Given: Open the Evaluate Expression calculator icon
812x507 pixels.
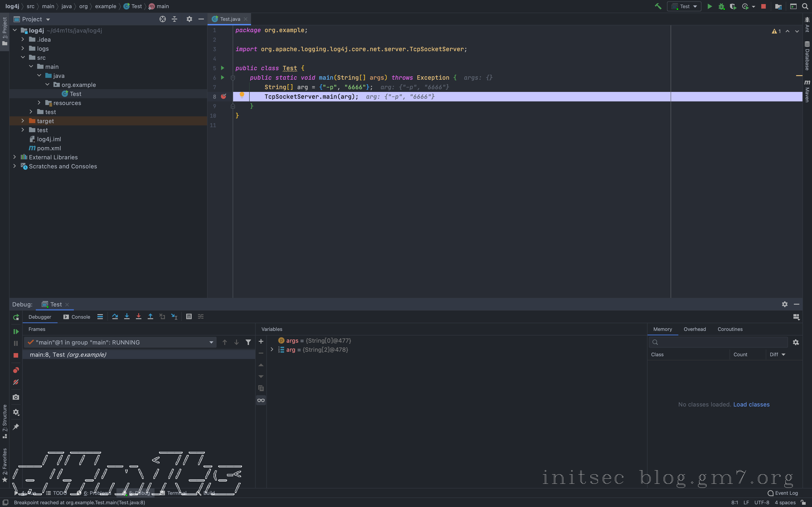Looking at the screenshot, I should 189,317.
